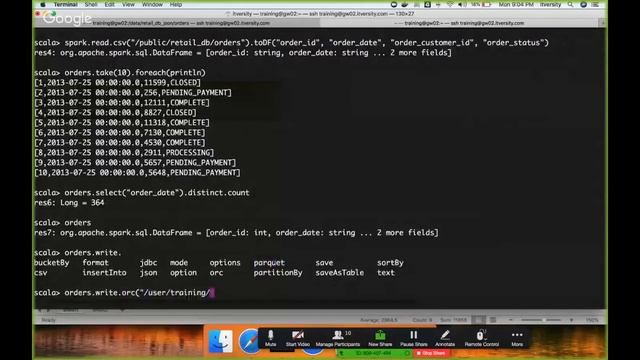Open the View menu
640x360 pixels.
point(128,4)
